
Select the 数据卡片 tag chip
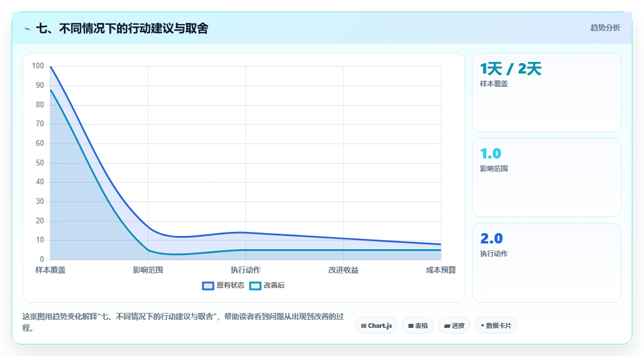496,326
